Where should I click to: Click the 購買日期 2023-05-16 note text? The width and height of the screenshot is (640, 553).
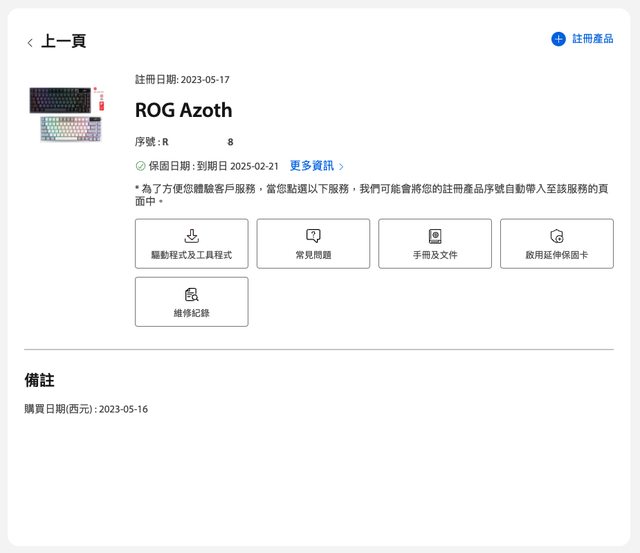[86, 409]
